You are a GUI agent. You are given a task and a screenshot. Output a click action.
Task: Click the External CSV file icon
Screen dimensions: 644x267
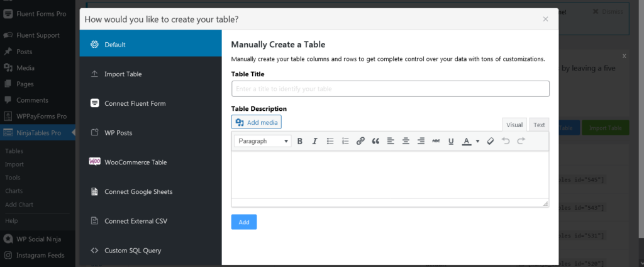[x=94, y=221]
